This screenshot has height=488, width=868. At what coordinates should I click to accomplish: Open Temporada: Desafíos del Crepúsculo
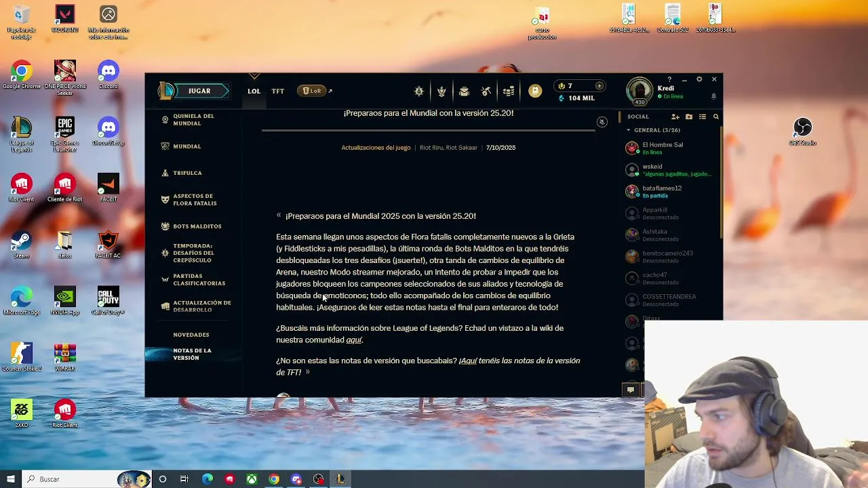pos(193,253)
